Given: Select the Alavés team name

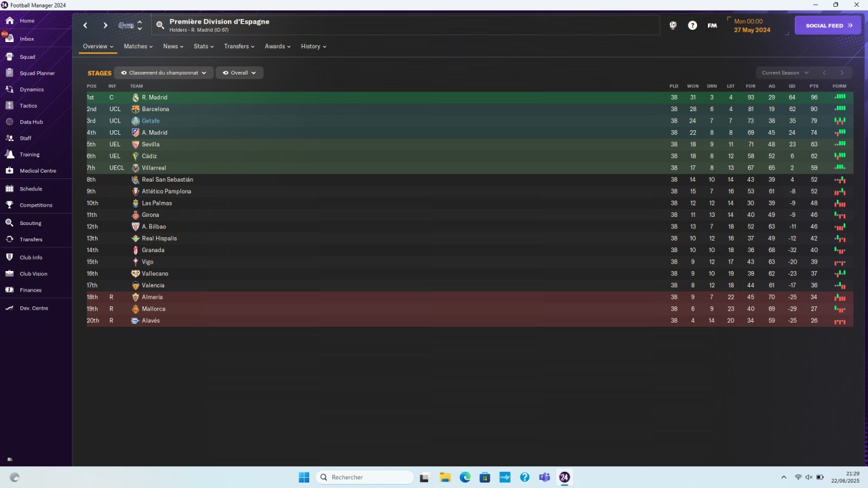Looking at the screenshot, I should [x=151, y=321].
